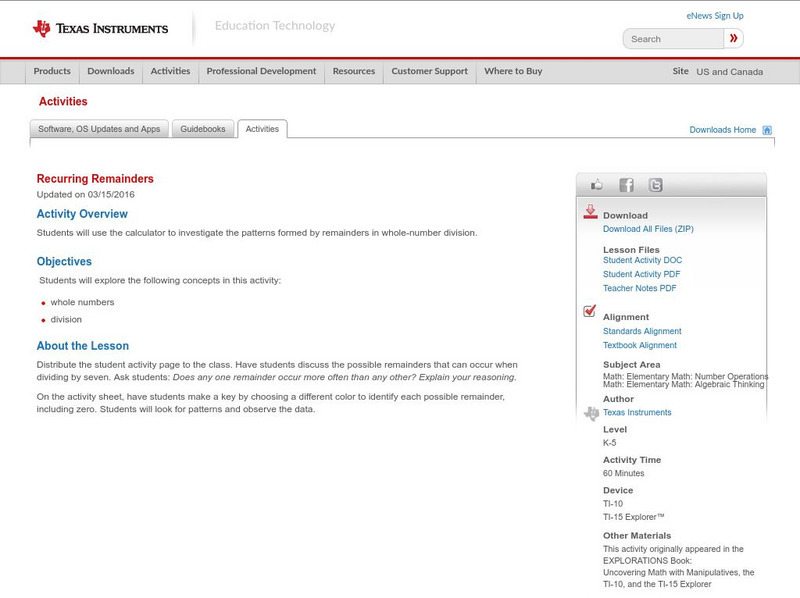Image resolution: width=800 pixels, height=598 pixels.
Task: Open the Activities navigation menu
Action: pos(170,71)
